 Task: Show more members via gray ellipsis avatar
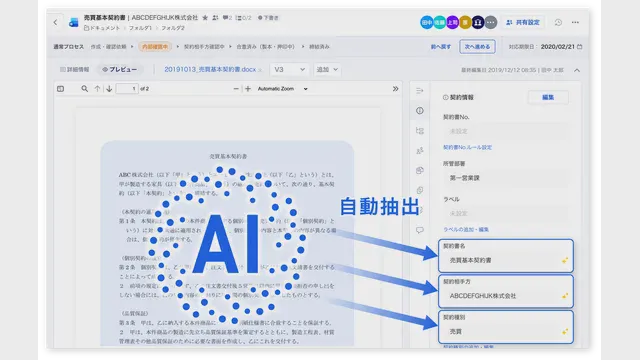tap(491, 22)
